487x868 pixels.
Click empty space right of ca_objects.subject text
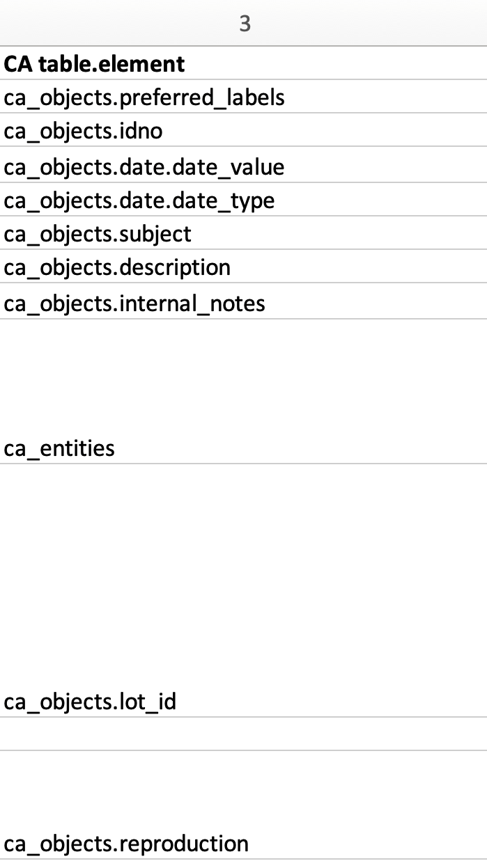(334, 234)
